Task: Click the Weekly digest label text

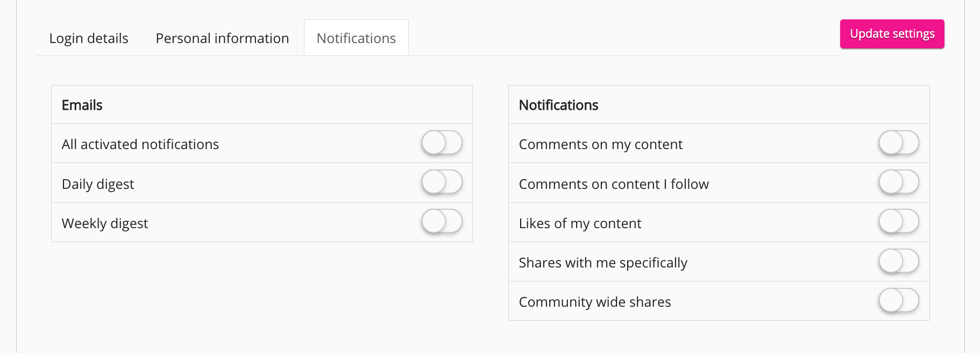Action: click(105, 223)
